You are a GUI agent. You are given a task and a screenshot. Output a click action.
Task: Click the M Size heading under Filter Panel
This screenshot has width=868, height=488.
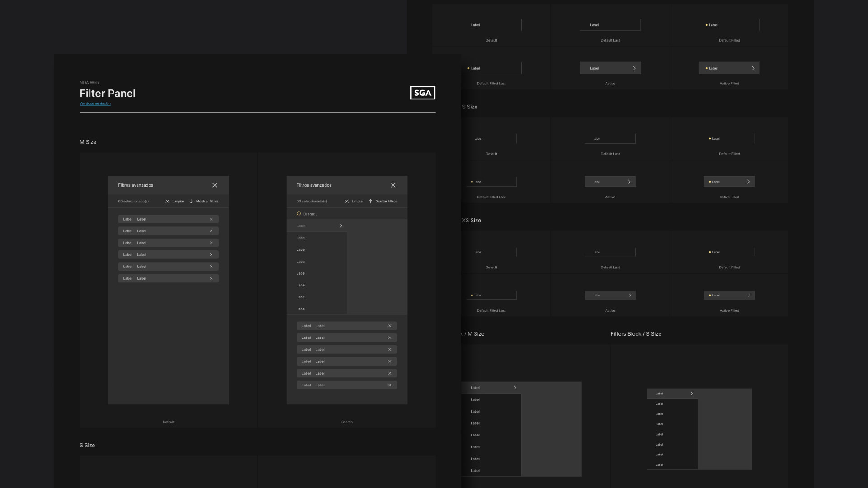pyautogui.click(x=88, y=142)
